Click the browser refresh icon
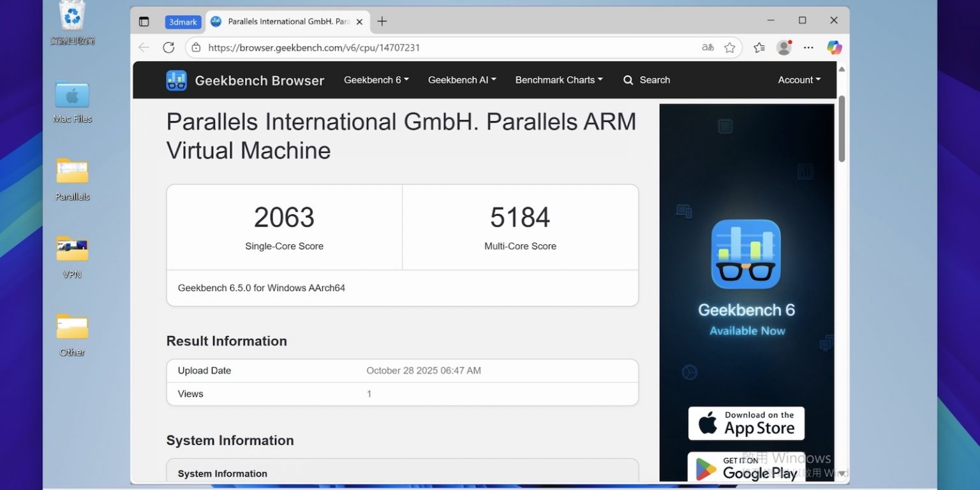Viewport: 980px width, 490px height. [168, 48]
